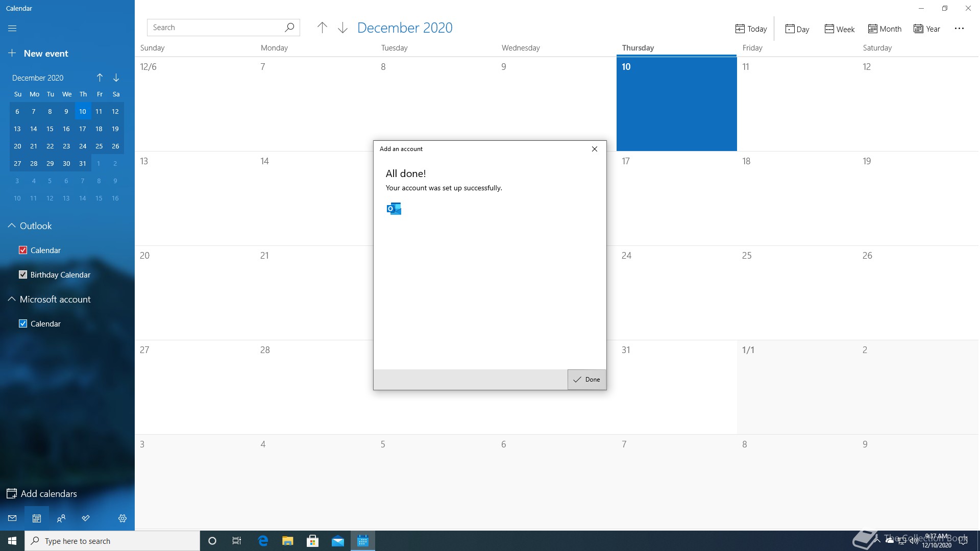Viewport: 980px width, 551px height.
Task: Toggle the Birthday Calendar checkbox
Action: [23, 274]
